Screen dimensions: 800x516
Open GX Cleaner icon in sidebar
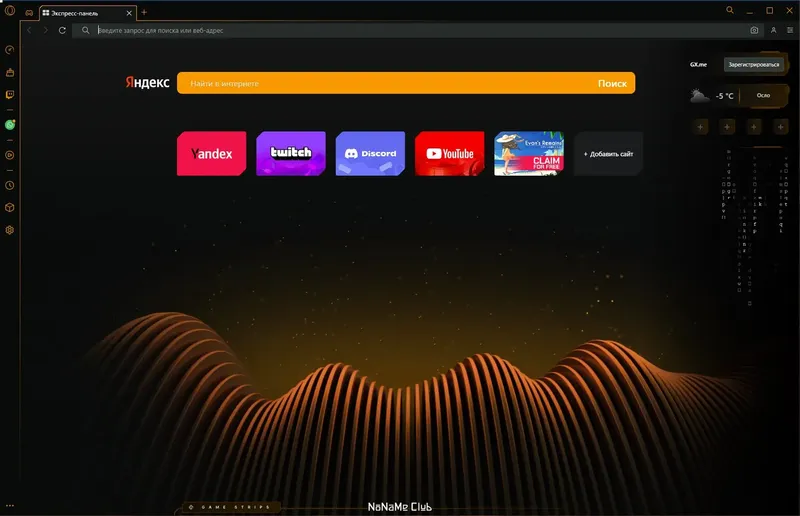10,72
